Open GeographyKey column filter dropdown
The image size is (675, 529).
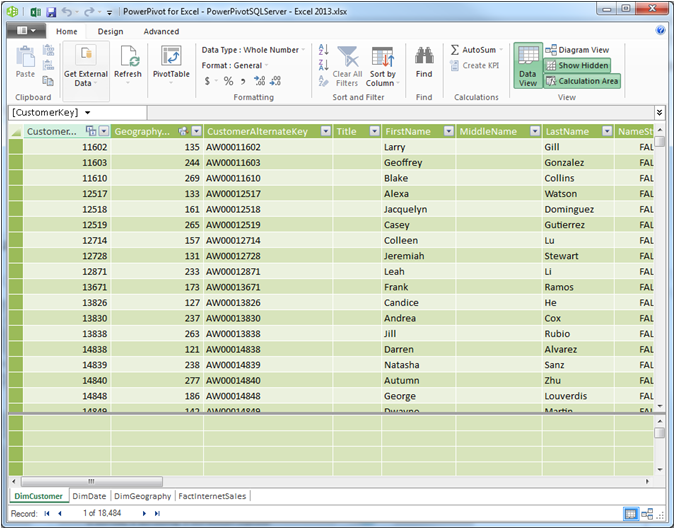point(197,131)
